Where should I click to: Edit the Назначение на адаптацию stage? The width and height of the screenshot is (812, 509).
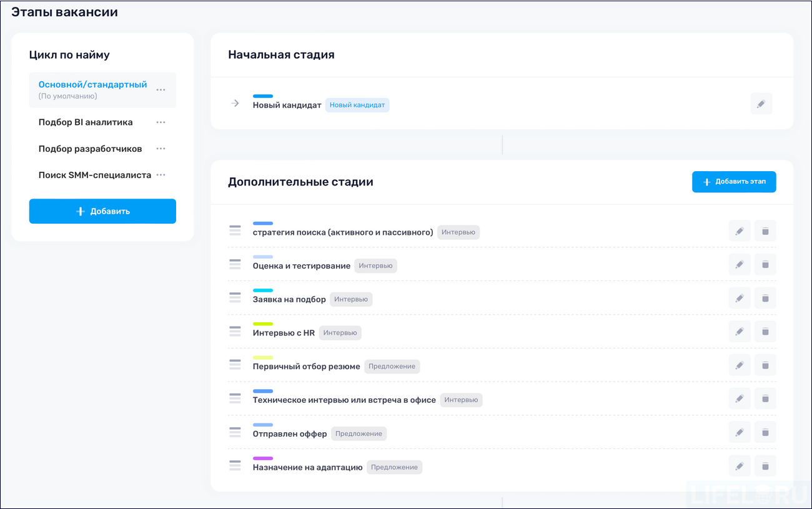click(x=740, y=466)
